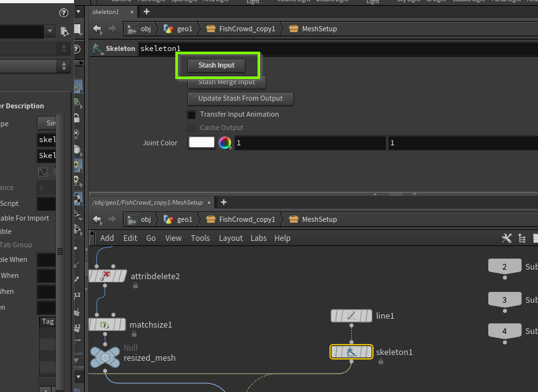
Task: Select the resized_mesh Null node
Action: [105, 358]
